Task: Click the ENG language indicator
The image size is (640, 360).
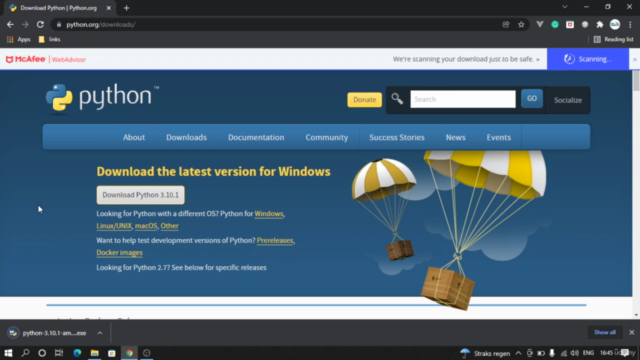Action: click(x=588, y=353)
